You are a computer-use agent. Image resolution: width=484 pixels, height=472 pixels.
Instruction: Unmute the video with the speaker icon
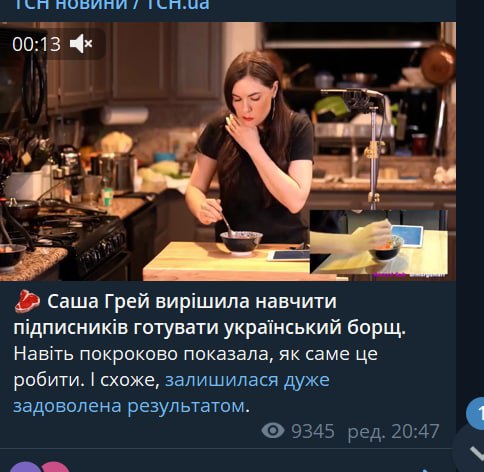click(x=81, y=44)
